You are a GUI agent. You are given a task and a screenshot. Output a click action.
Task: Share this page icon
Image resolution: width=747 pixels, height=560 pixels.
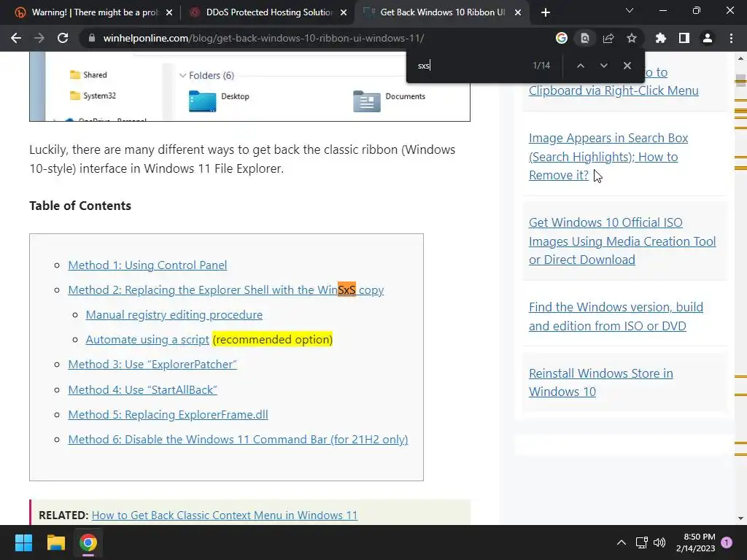tap(608, 38)
